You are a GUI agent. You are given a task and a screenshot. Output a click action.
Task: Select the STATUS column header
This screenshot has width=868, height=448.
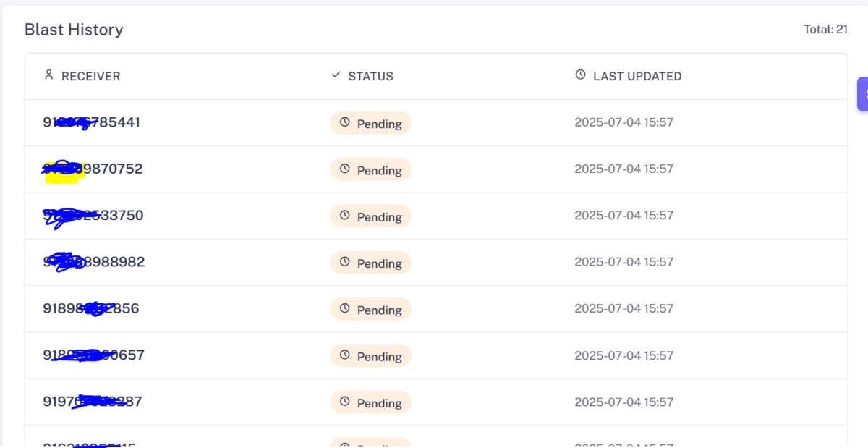pyautogui.click(x=362, y=76)
